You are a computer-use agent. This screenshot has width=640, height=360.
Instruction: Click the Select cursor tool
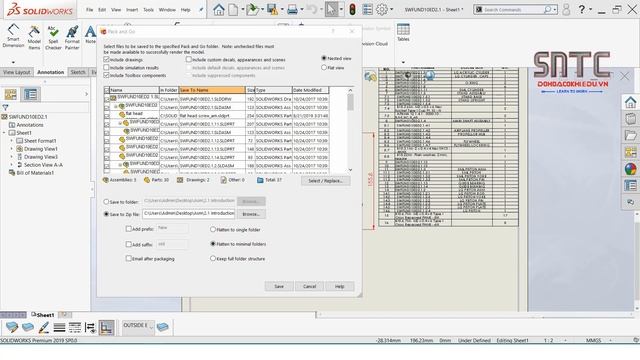pyautogui.click(x=331, y=9)
